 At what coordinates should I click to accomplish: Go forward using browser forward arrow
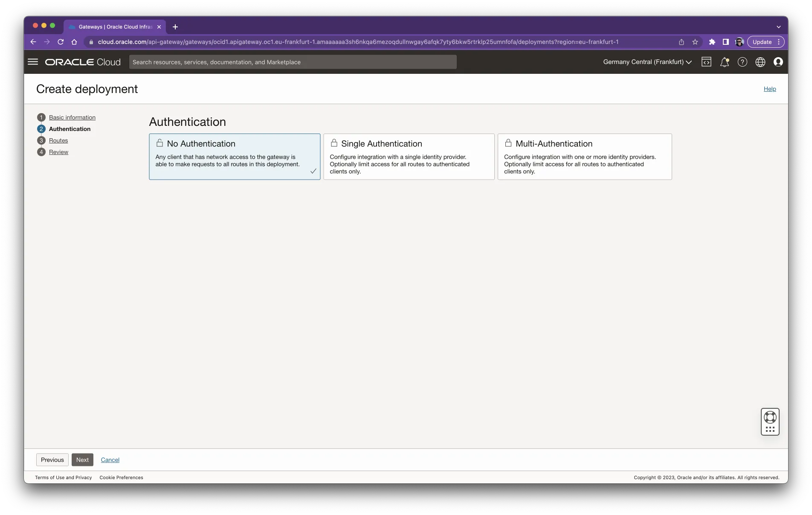click(47, 42)
